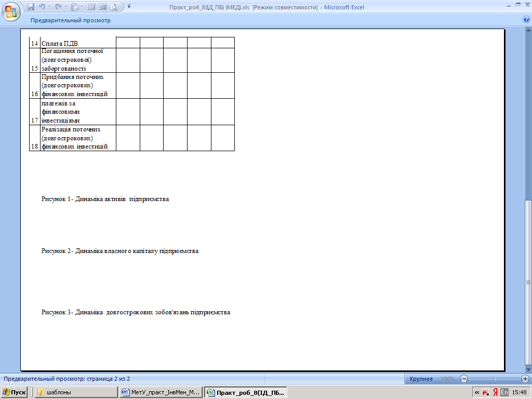Click the zoom slider track

pos(495,379)
